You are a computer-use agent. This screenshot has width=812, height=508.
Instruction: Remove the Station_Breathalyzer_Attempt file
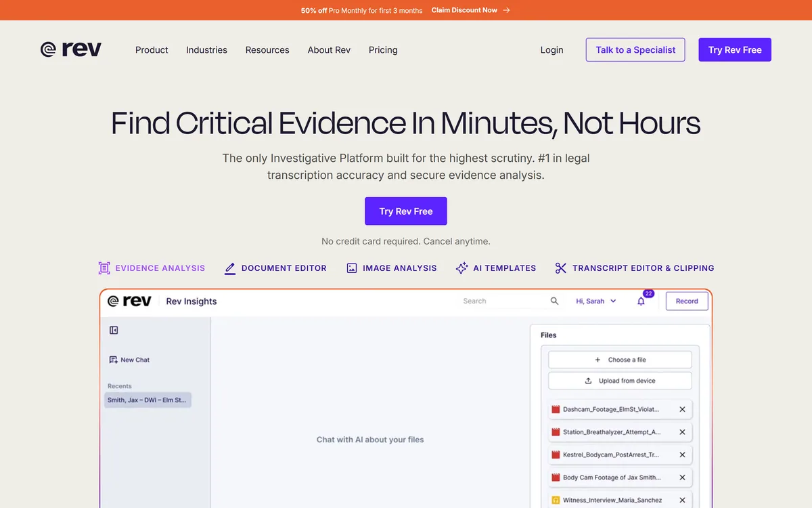[682, 432]
